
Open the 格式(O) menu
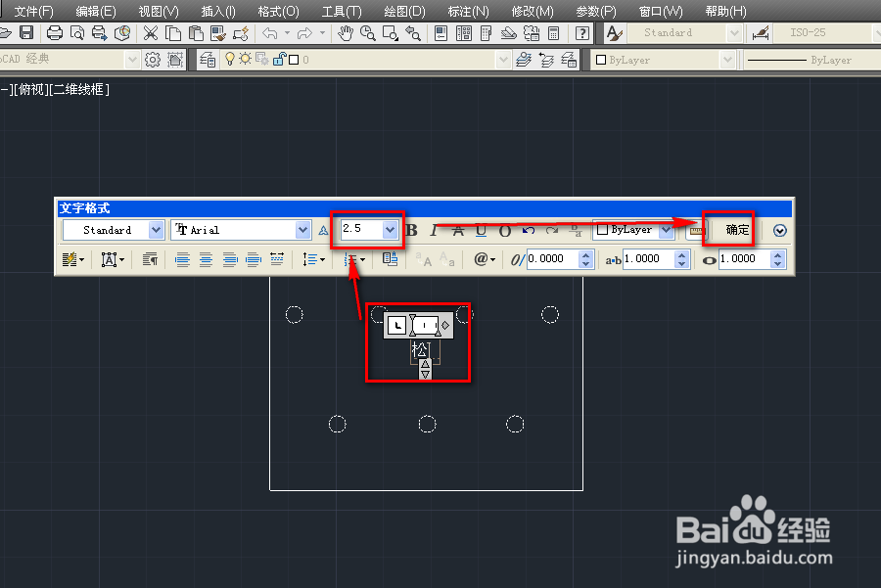pos(279,11)
